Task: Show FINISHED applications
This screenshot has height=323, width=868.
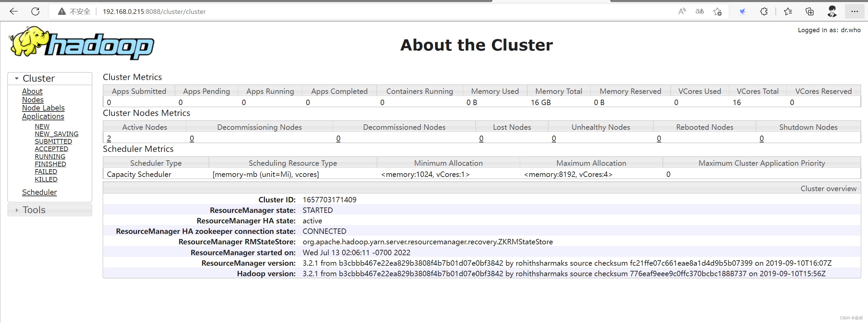Action: (x=51, y=164)
